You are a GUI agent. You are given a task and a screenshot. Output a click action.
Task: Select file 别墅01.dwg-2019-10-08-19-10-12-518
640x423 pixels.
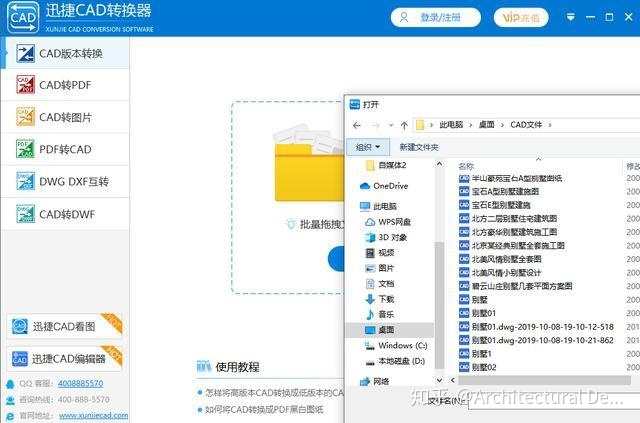[x=536, y=327]
